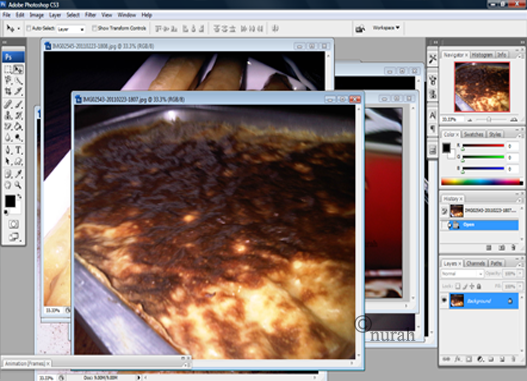The height and width of the screenshot is (381, 527).
Task: Click the Navigator preview thumbnail
Action: click(482, 87)
